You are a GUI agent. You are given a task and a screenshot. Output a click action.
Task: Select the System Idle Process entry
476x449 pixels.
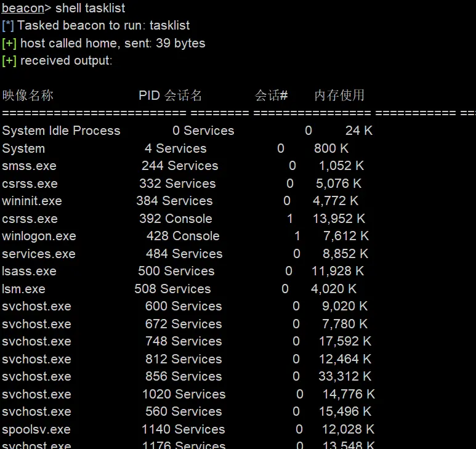pos(61,131)
